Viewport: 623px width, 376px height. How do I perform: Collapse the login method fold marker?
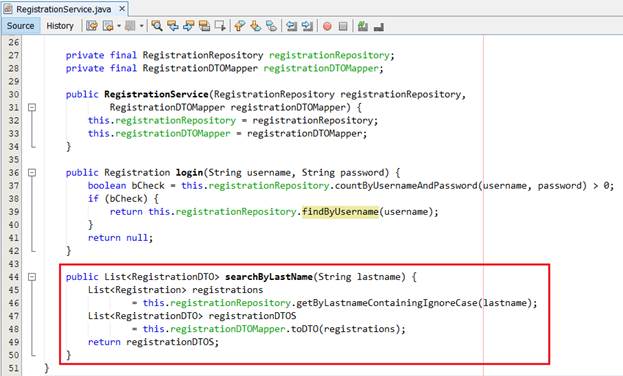click(32, 172)
